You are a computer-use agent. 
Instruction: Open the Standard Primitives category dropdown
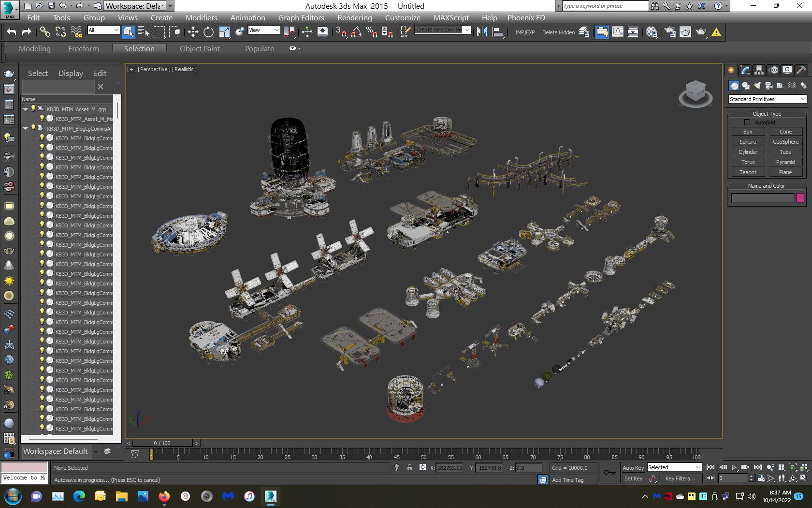pyautogui.click(x=768, y=99)
